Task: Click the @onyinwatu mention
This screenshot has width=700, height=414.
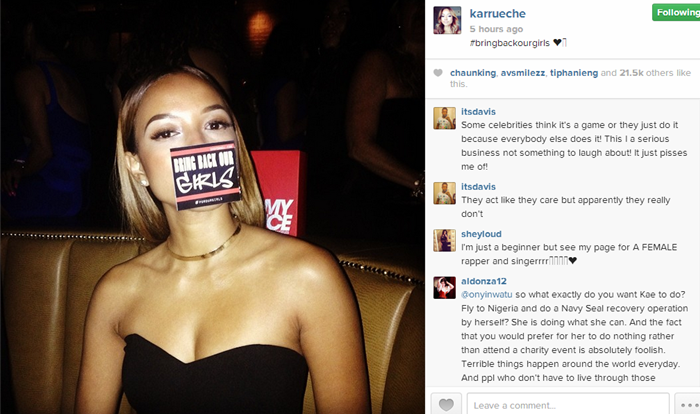Action: coord(487,295)
